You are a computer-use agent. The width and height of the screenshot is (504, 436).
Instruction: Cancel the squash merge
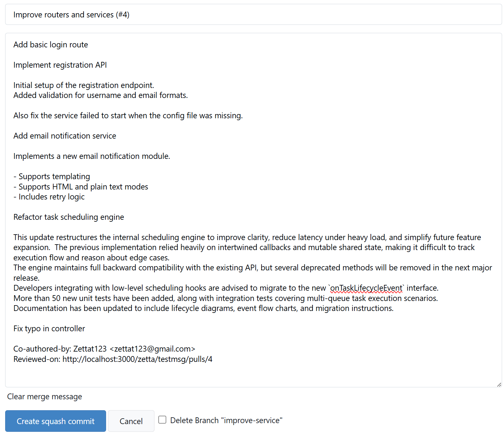coord(131,421)
